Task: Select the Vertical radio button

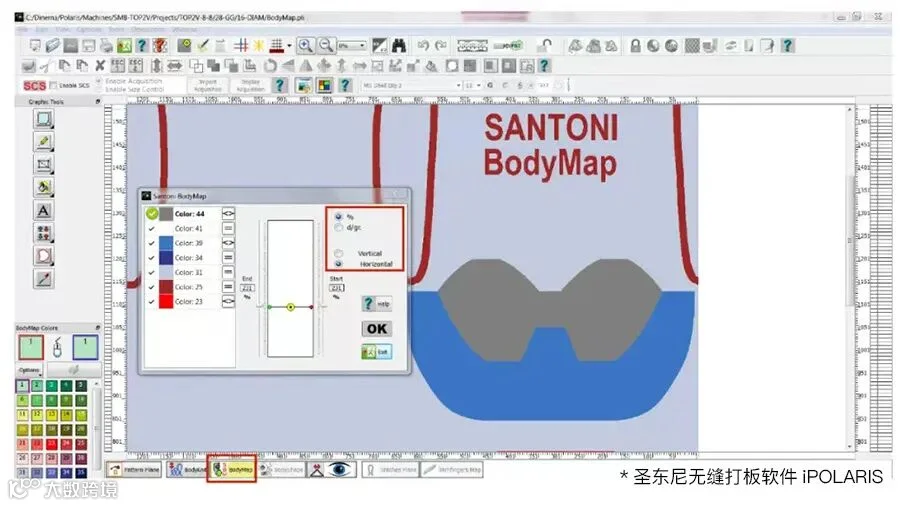Action: pyautogui.click(x=339, y=253)
